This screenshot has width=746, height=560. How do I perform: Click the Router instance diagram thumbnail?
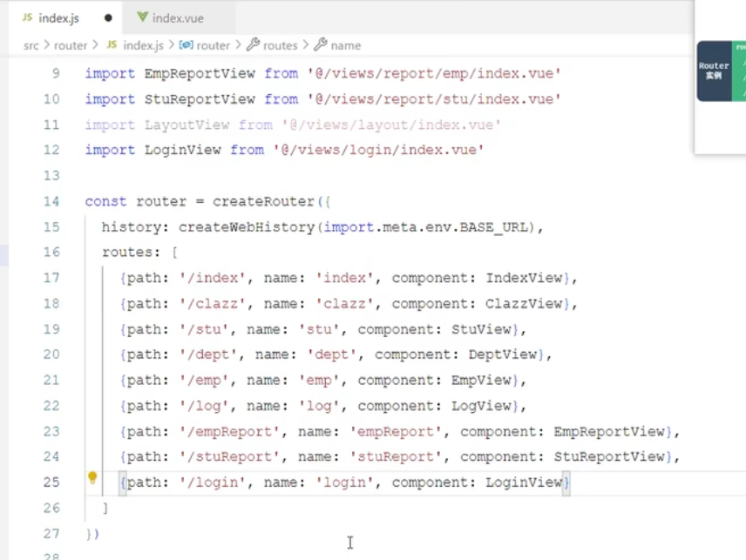tap(722, 71)
